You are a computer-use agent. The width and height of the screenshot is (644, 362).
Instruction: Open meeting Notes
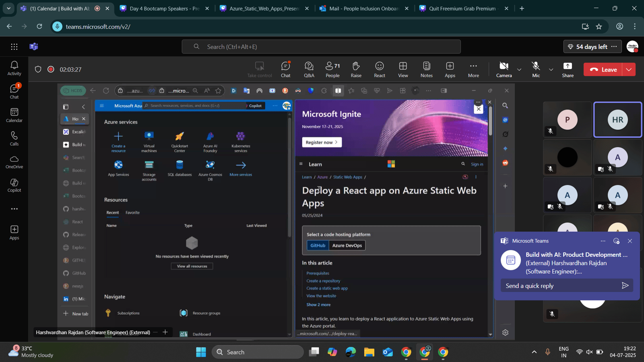[427, 70]
